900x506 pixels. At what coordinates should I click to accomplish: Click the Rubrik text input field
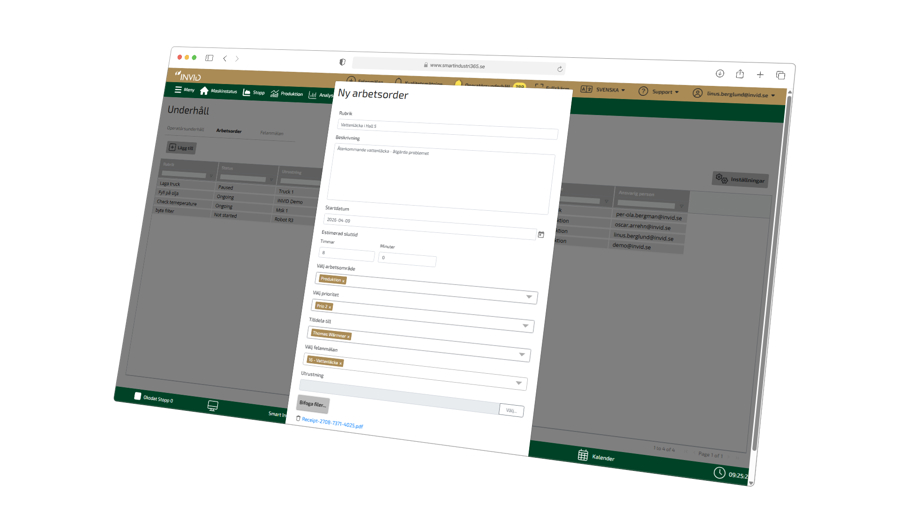pyautogui.click(x=446, y=128)
